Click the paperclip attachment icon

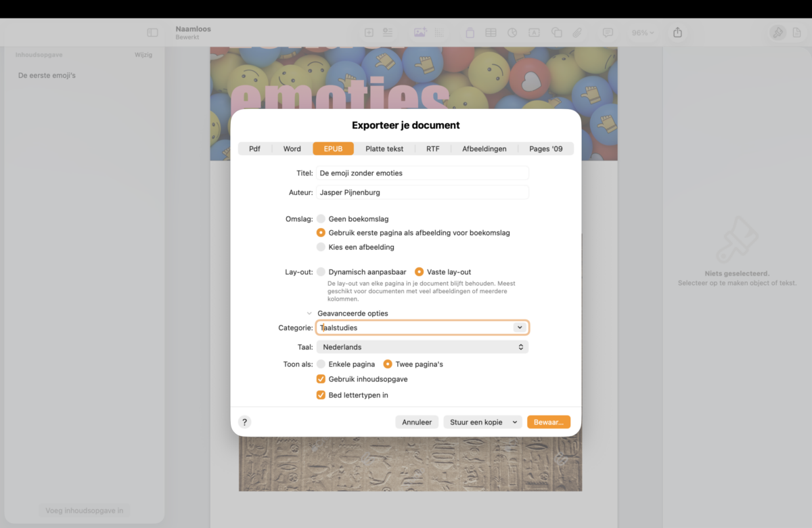(x=577, y=32)
